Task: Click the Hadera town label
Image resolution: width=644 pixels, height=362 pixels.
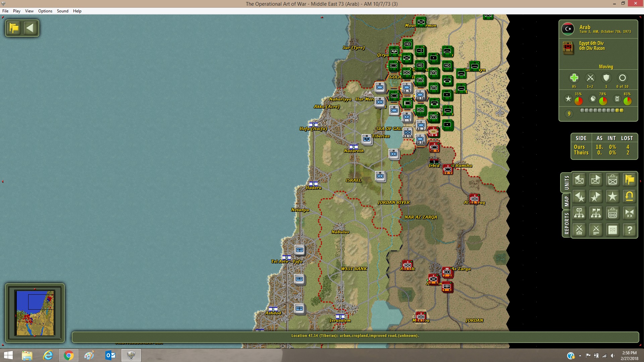Action: coord(314,188)
